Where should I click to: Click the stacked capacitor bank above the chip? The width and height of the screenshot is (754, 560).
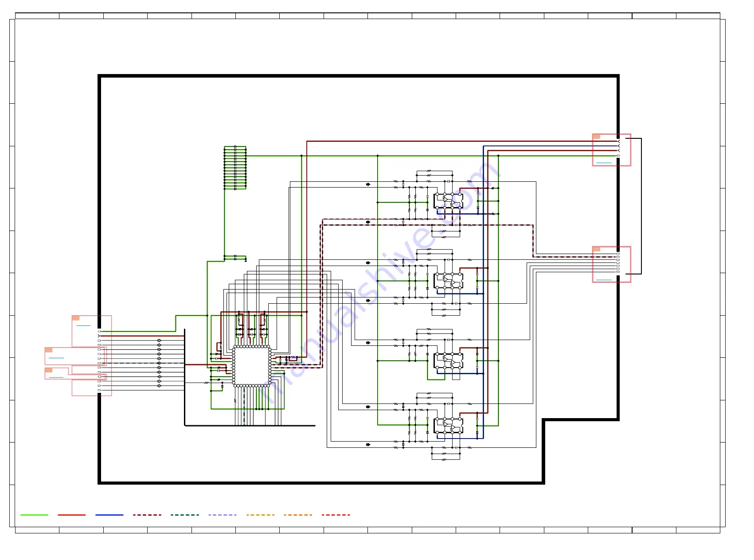coord(235,168)
